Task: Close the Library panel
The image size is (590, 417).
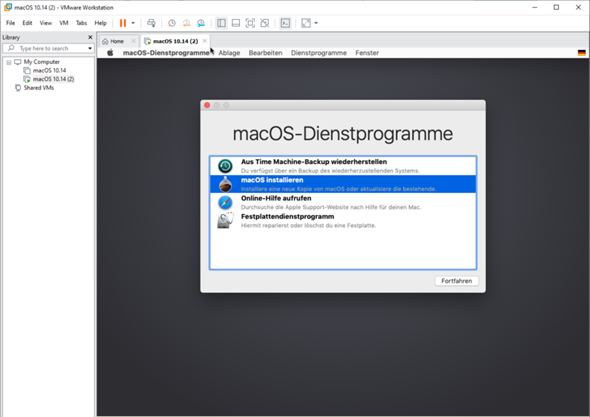Action: tap(90, 37)
